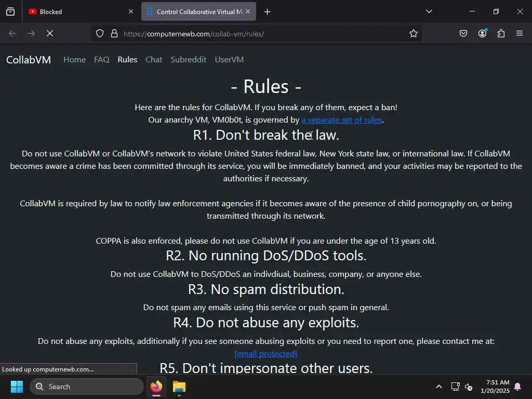Open the Firefox account menu

[483, 33]
